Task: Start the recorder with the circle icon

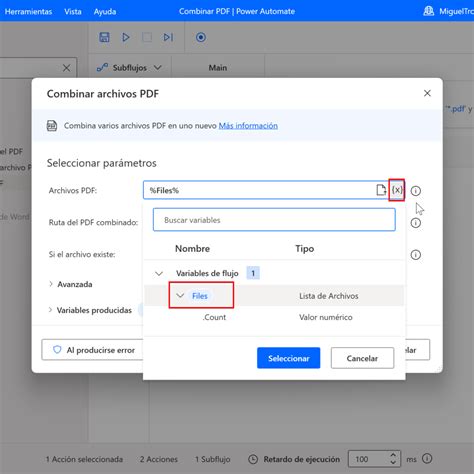Action: pyautogui.click(x=201, y=37)
